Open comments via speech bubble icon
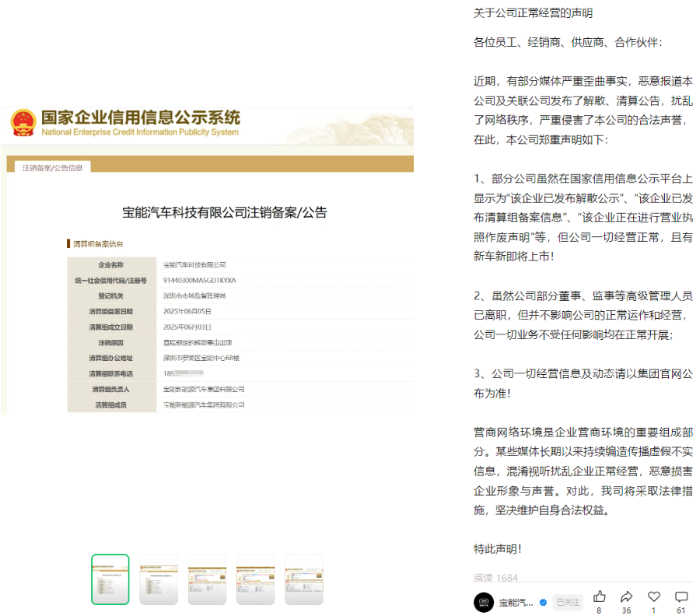This screenshot has width=700, height=616. (x=681, y=597)
